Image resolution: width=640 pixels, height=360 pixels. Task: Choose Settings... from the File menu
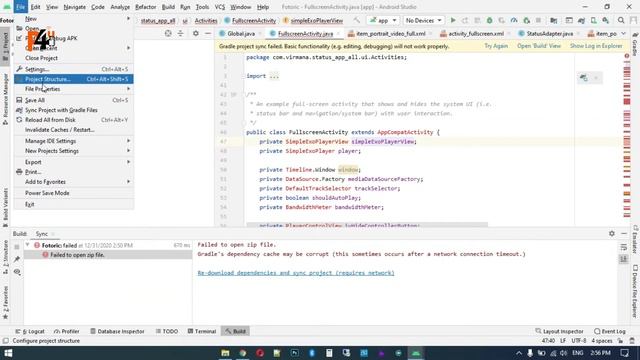74,69
